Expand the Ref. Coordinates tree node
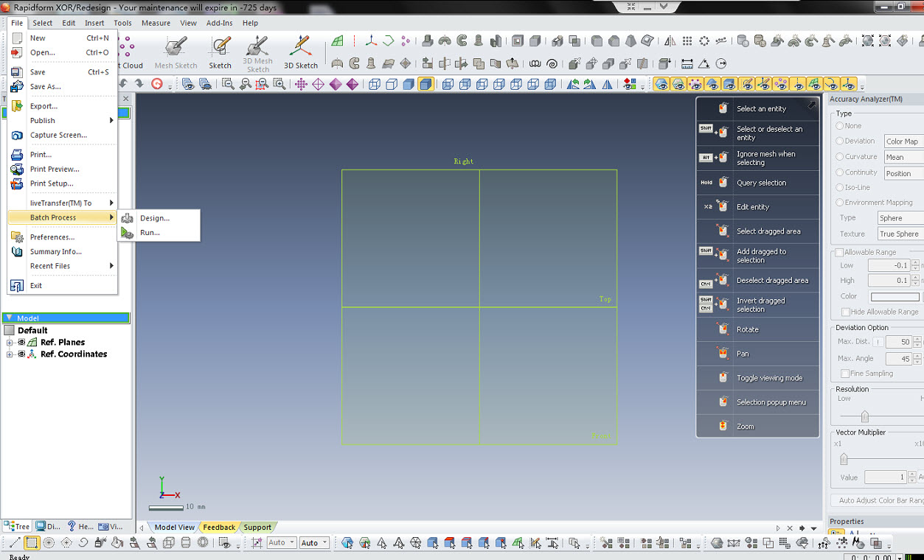Viewport: 924px width, 560px height. click(10, 354)
